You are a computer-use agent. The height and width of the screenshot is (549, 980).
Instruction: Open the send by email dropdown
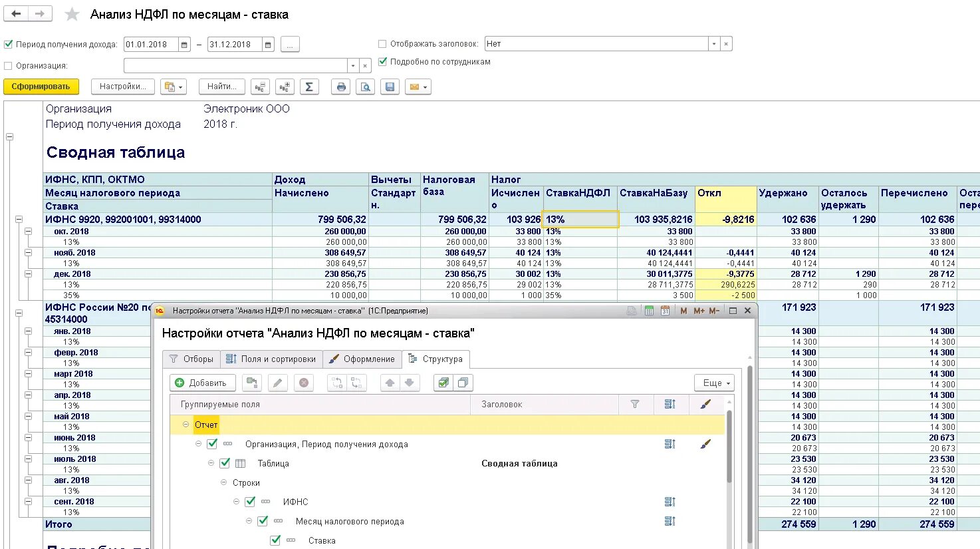point(418,87)
